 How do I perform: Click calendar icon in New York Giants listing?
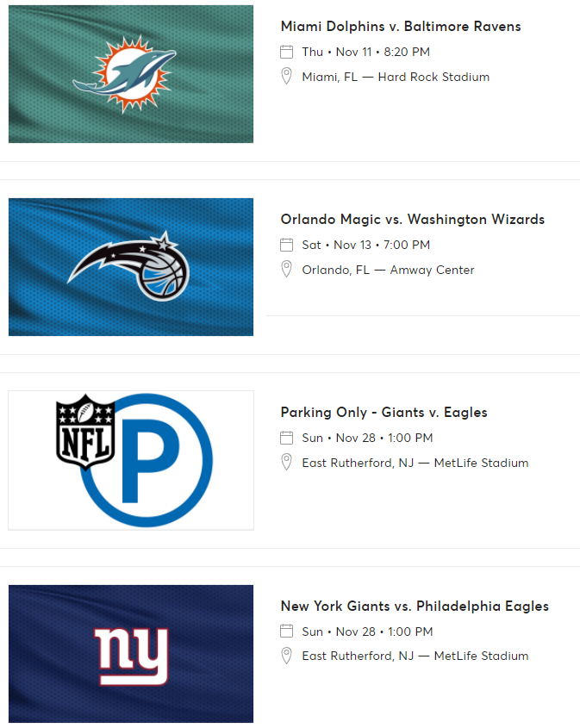point(287,631)
